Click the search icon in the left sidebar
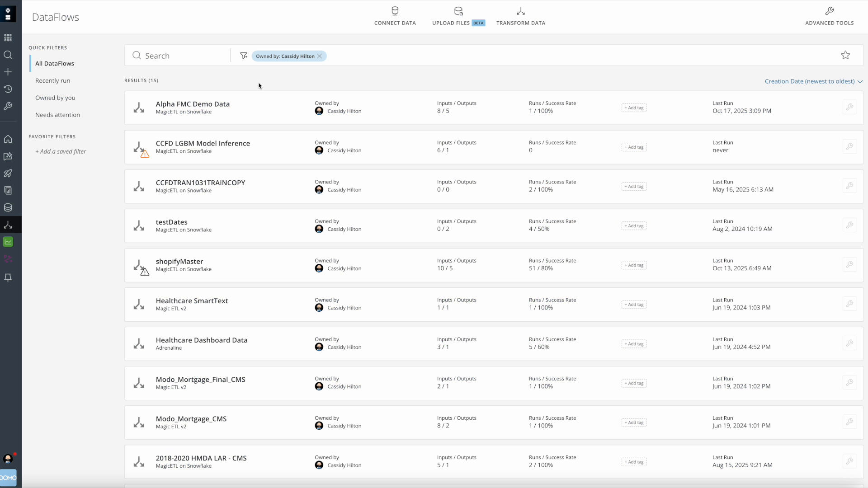This screenshot has width=868, height=488. pos(8,55)
